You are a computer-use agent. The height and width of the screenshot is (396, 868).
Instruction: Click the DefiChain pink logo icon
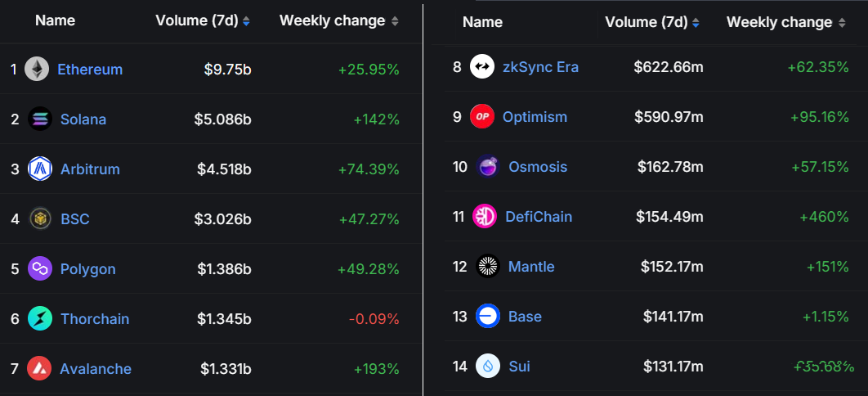point(485,217)
